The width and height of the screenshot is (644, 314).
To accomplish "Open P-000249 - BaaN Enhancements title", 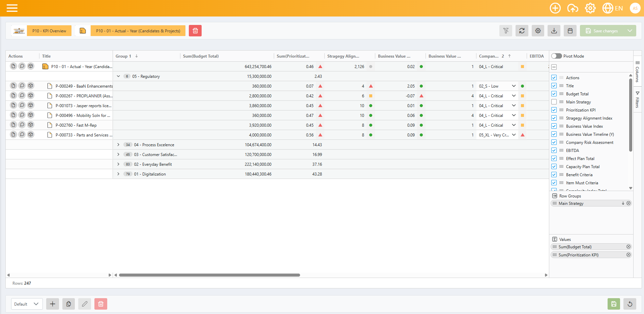I will [x=84, y=86].
